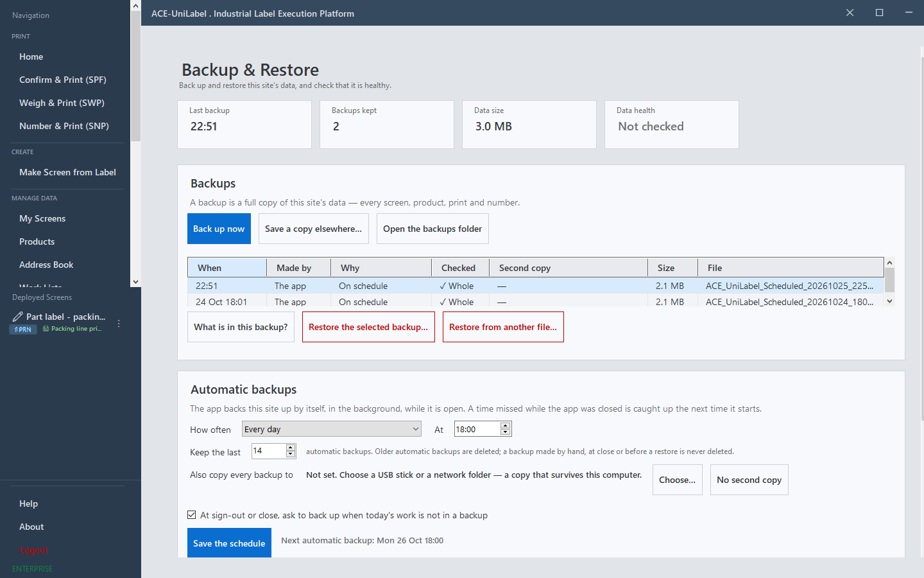
Task: Click the down arrow of the backup time field
Action: point(506,432)
